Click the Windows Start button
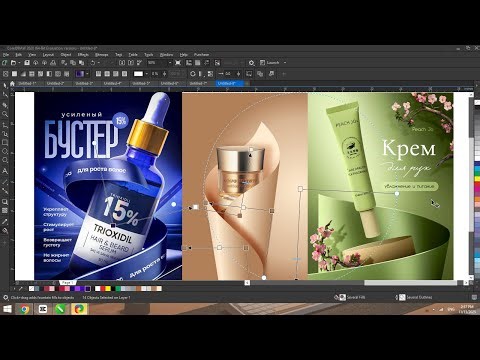 7,309
